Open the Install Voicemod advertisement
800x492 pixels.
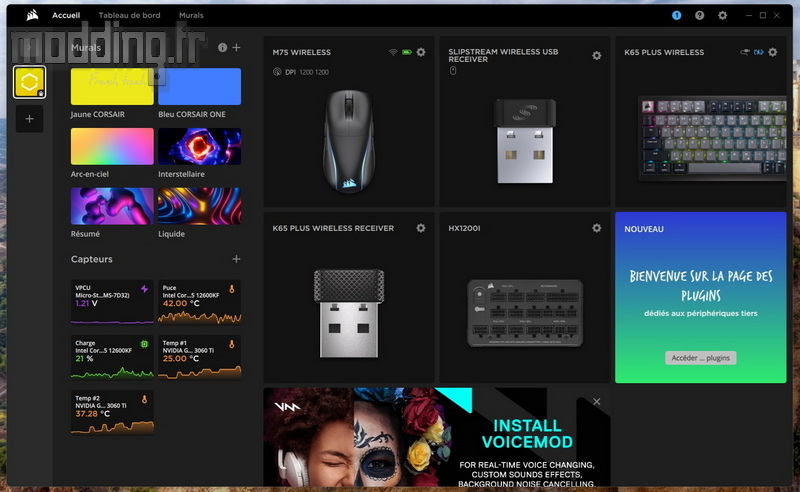437,437
